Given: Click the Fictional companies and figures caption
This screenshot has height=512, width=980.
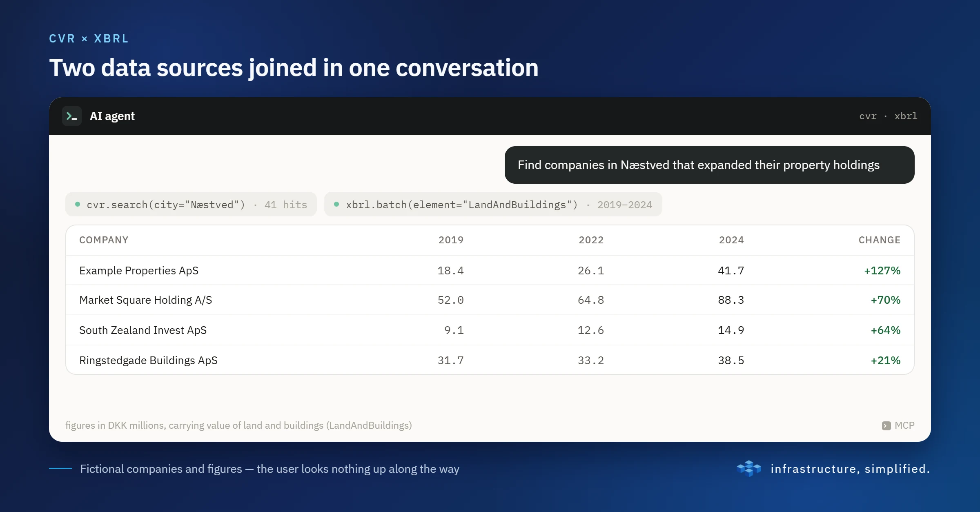Looking at the screenshot, I should 269,469.
